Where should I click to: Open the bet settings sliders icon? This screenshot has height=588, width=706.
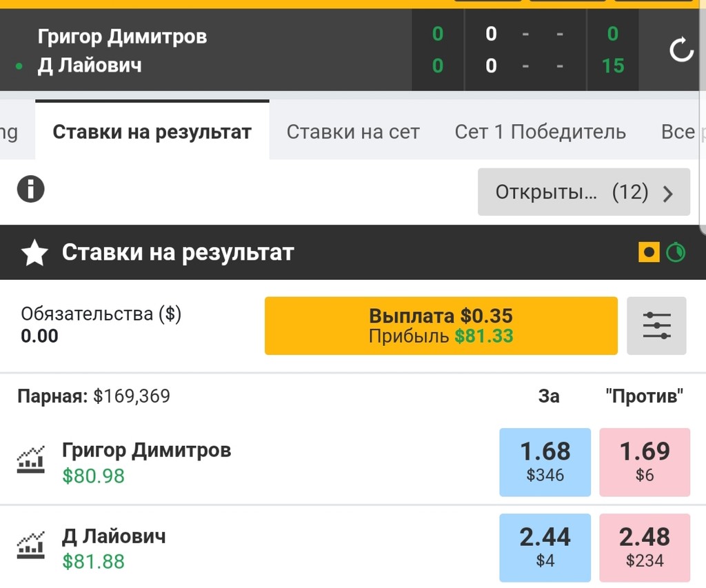(656, 326)
